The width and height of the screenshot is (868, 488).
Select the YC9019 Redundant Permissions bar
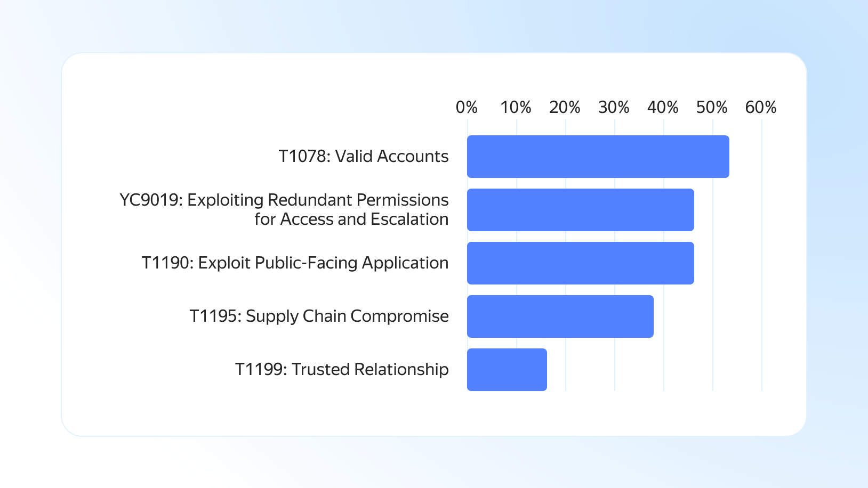pos(580,210)
